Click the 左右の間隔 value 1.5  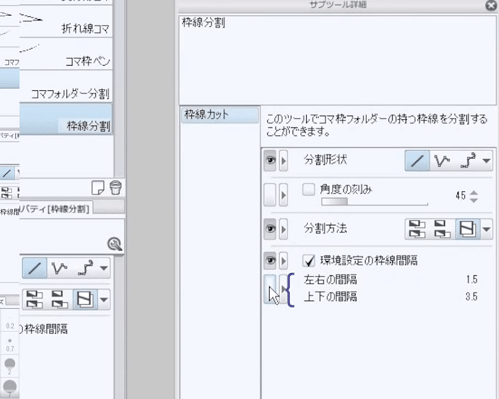point(472,279)
